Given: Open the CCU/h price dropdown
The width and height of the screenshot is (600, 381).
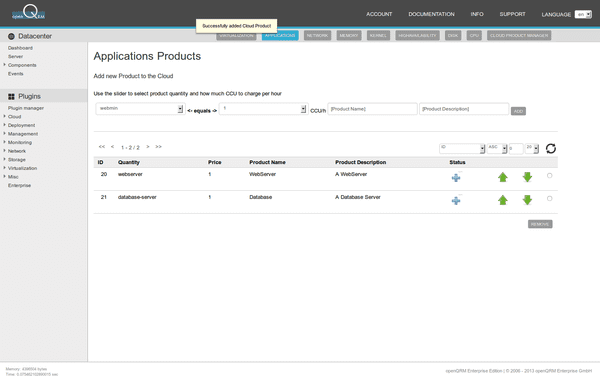Looking at the screenshot, I should 263,109.
